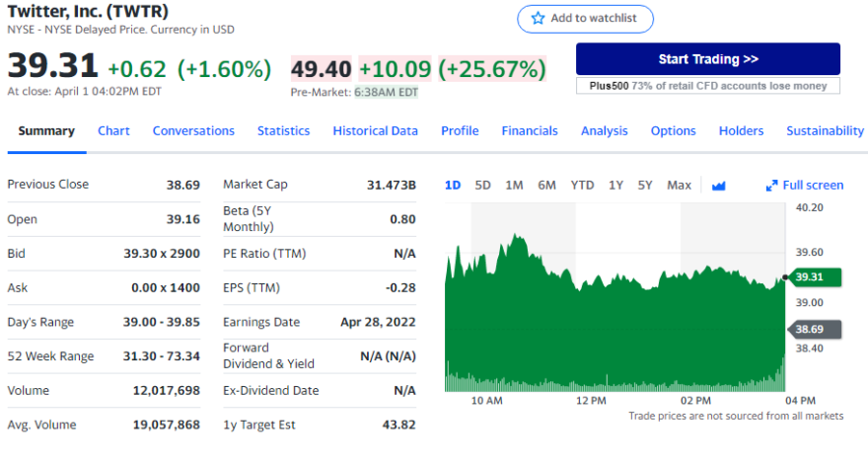The height and width of the screenshot is (466, 868).
Task: Select the 1M chart range
Action: 514,186
